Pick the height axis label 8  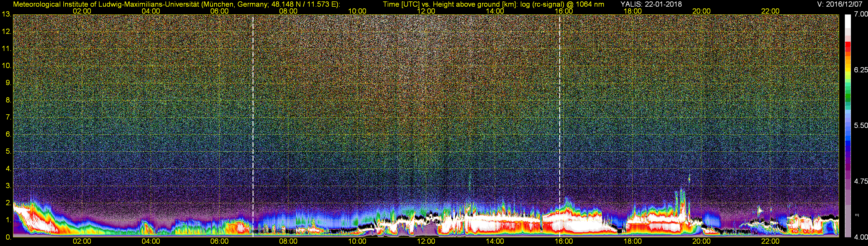point(8,100)
